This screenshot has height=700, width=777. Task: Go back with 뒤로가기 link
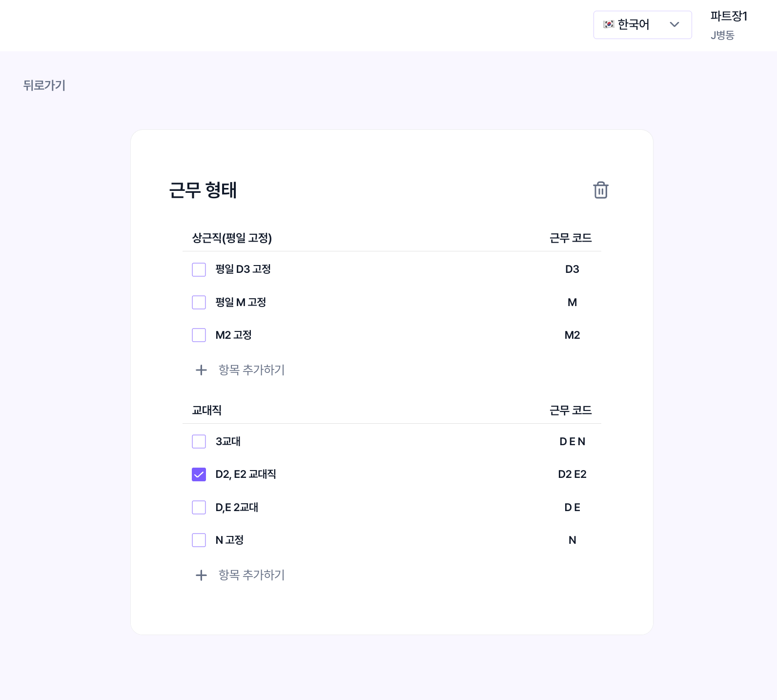point(44,85)
